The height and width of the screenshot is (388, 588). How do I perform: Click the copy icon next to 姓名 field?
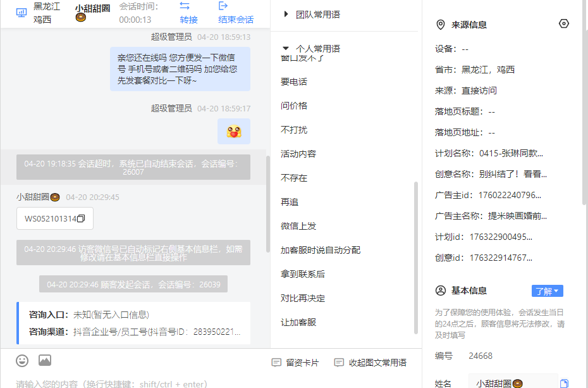563,384
